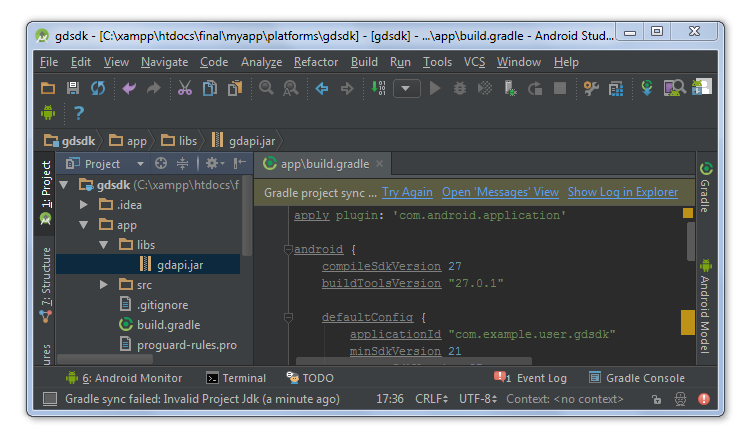754x447 pixels.
Task: Change CRLF line separator in status bar
Action: pyautogui.click(x=431, y=399)
